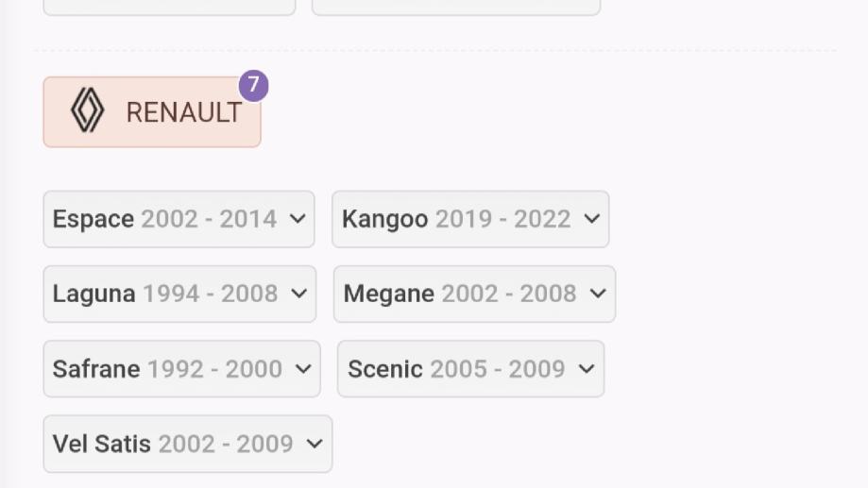868x488 pixels.
Task: Expand the Laguna 1994 - 2008 dropdown
Action: (179, 294)
